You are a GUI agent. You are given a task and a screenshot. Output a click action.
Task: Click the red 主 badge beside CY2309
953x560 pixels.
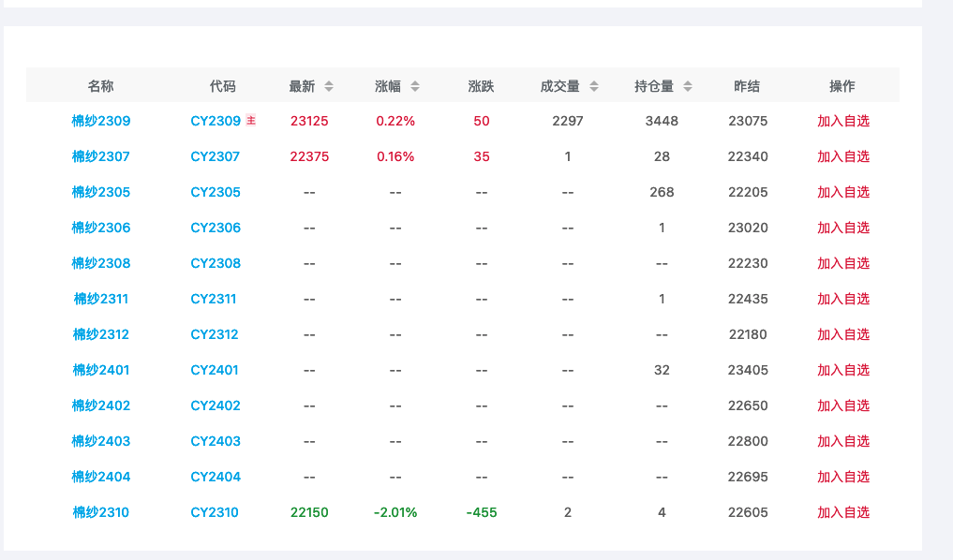tap(251, 121)
